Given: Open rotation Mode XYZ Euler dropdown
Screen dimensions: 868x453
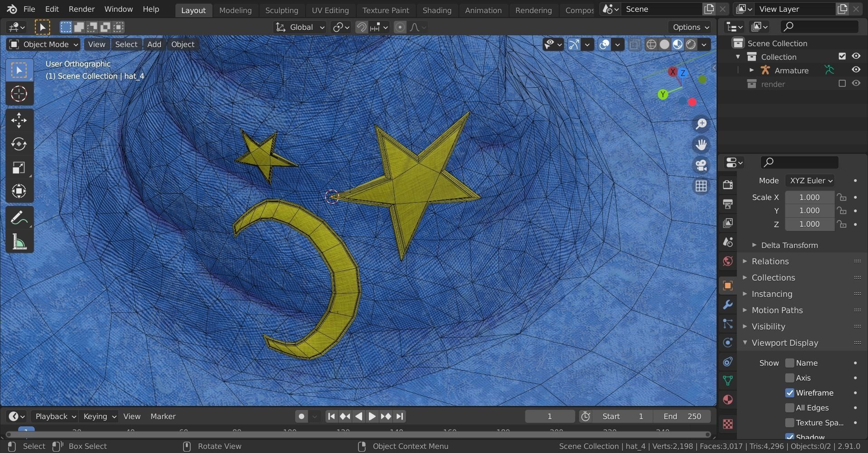Looking at the screenshot, I should (810, 181).
